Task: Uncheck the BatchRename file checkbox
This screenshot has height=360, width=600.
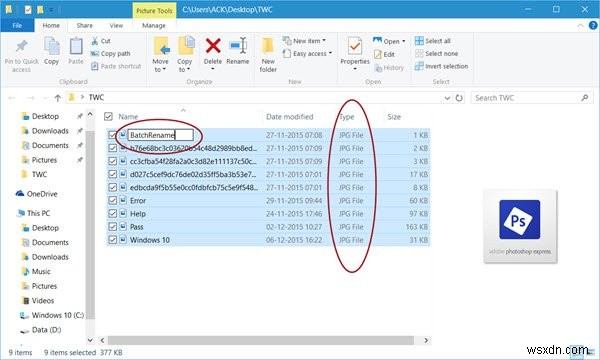Action: 112,135
